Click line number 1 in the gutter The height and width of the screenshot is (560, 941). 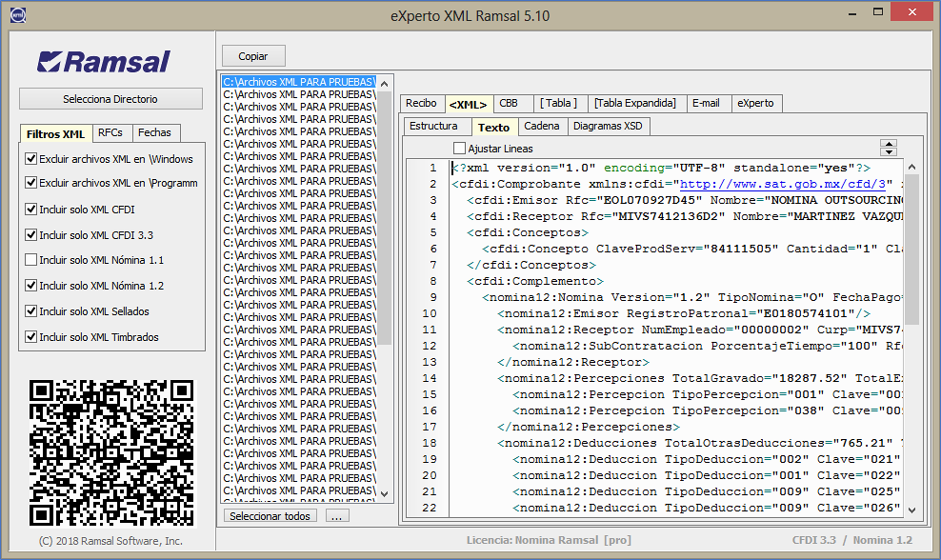tap(432, 168)
